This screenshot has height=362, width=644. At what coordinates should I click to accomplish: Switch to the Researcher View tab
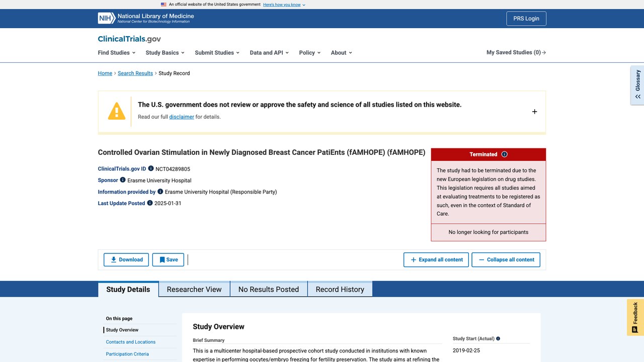coord(194,289)
